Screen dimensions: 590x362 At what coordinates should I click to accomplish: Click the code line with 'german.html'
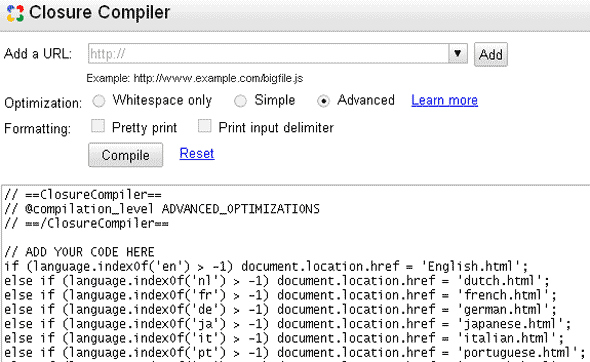[x=280, y=309]
